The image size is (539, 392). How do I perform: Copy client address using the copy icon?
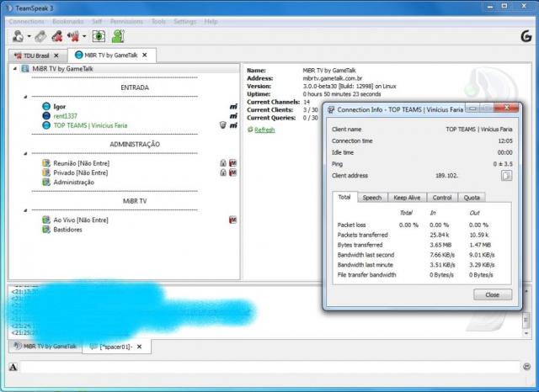pos(506,176)
